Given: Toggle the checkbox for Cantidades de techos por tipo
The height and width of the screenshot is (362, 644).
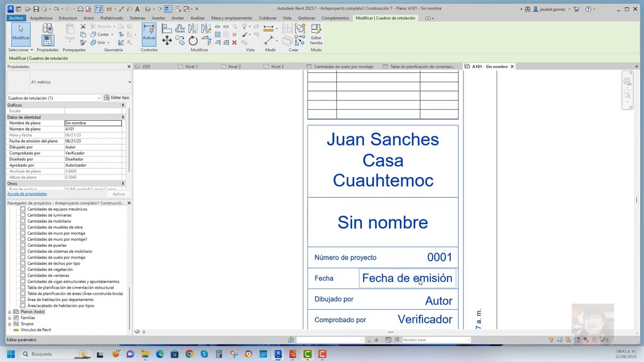Looking at the screenshot, I should (x=23, y=263).
